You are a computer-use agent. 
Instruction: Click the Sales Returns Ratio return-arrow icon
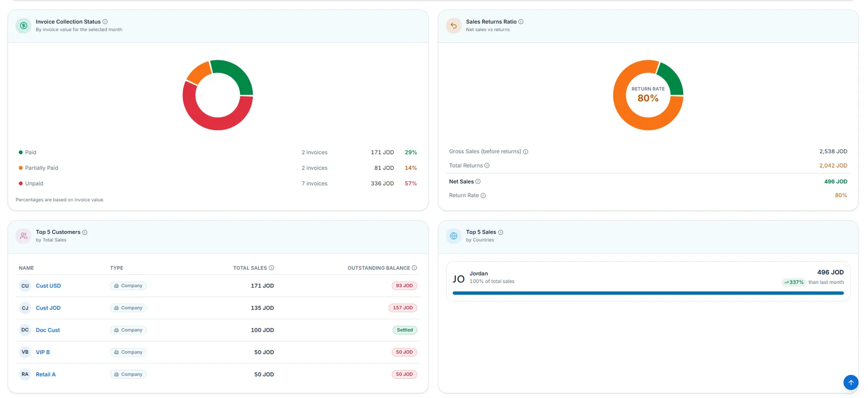click(x=453, y=26)
